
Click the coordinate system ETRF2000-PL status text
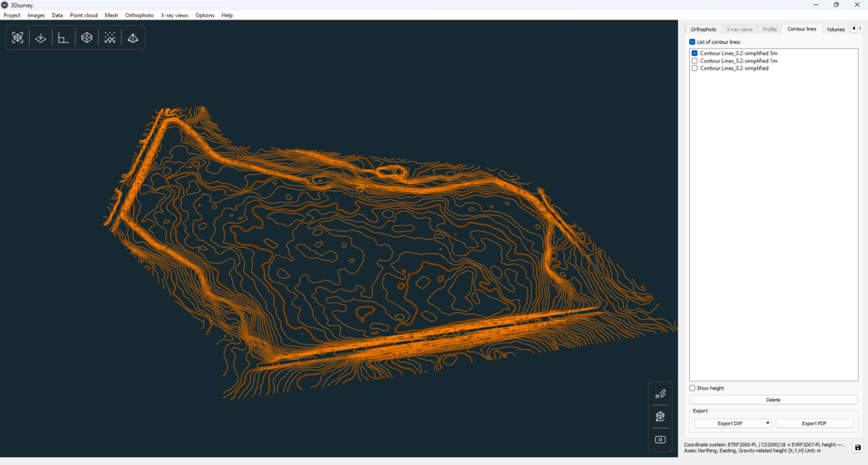[765, 445]
